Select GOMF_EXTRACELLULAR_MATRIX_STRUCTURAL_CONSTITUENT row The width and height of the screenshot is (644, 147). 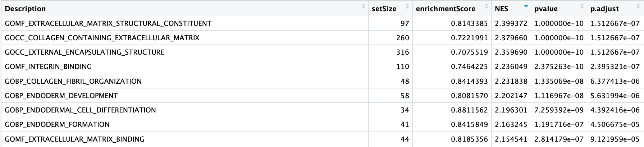(x=322, y=23)
